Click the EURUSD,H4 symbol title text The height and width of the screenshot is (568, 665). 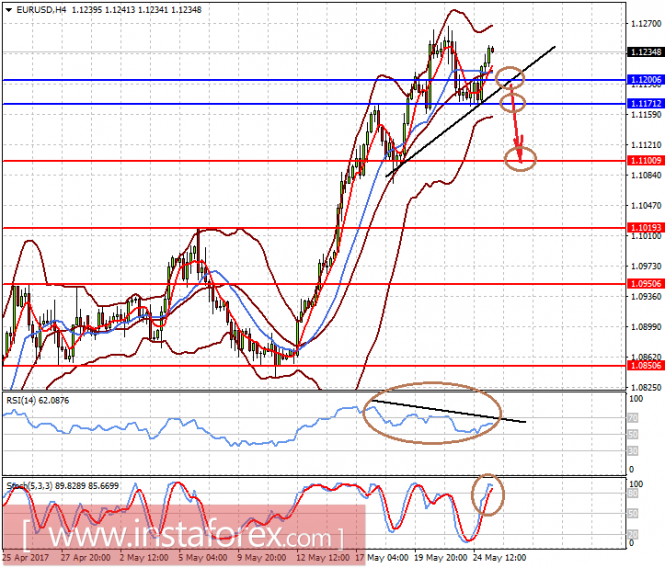click(41, 10)
